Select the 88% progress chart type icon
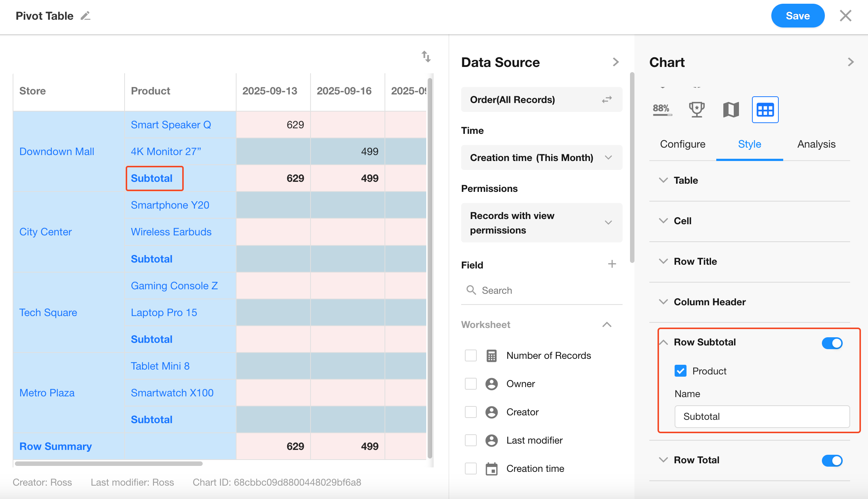868x499 pixels. [x=662, y=110]
